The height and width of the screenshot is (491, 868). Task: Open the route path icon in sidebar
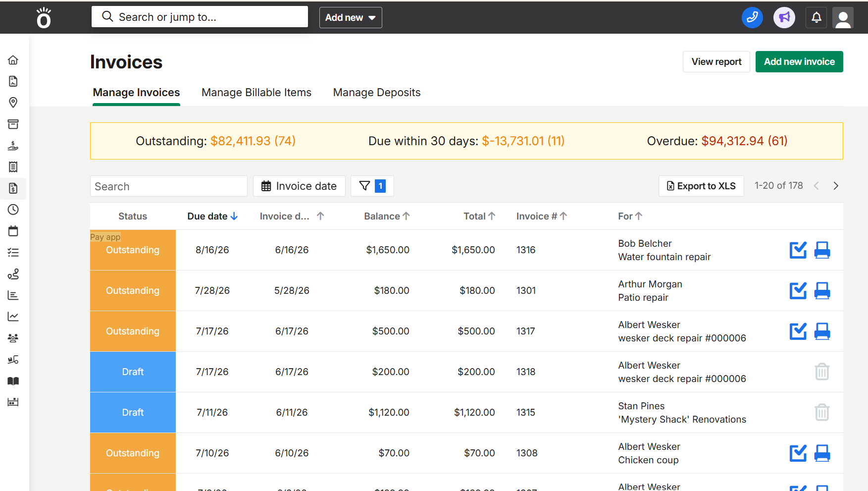[x=13, y=274]
